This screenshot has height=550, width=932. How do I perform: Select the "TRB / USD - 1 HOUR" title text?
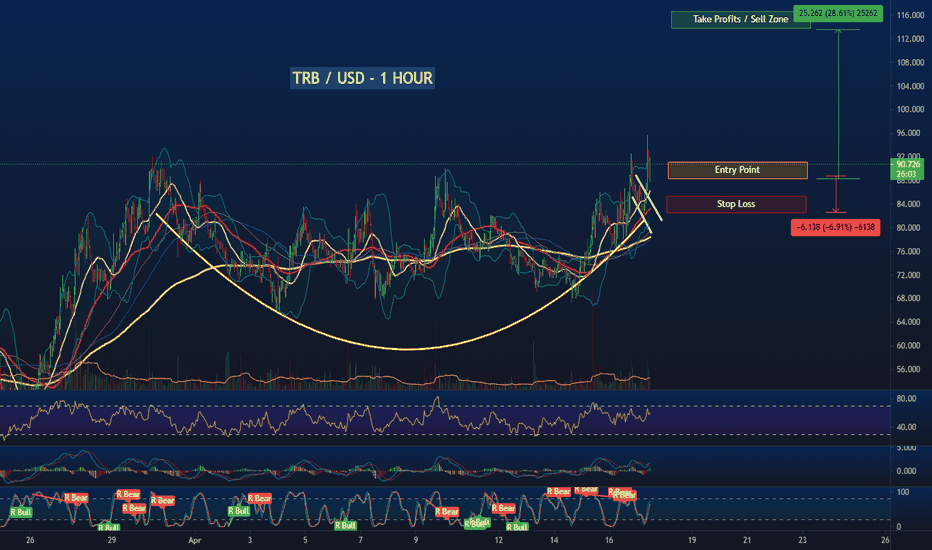(362, 78)
